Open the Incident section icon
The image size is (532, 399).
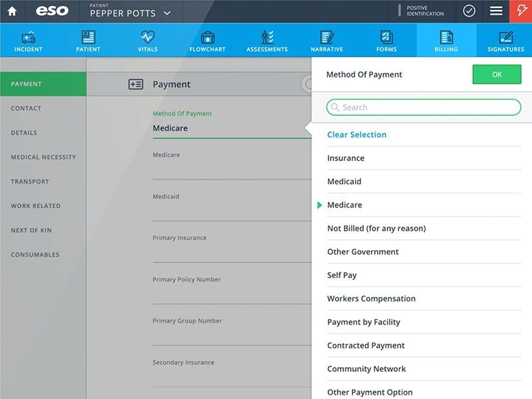point(27,39)
